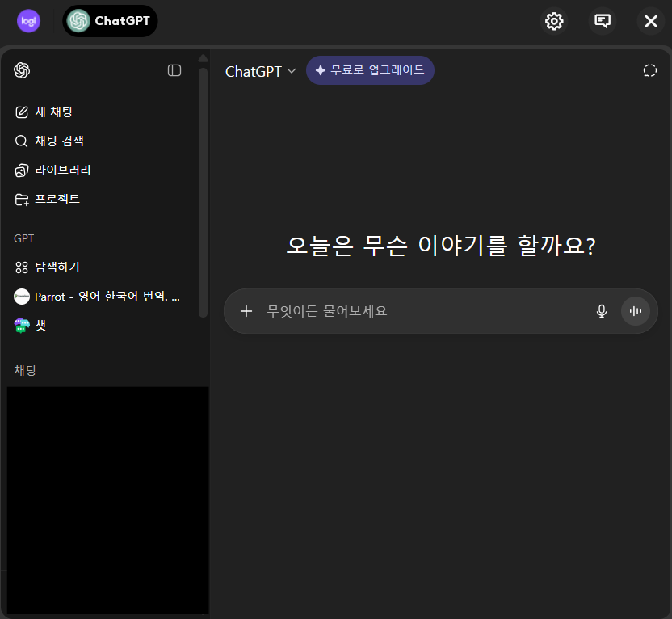672x619 pixels.
Task: Open the settings gear icon
Action: click(x=554, y=21)
